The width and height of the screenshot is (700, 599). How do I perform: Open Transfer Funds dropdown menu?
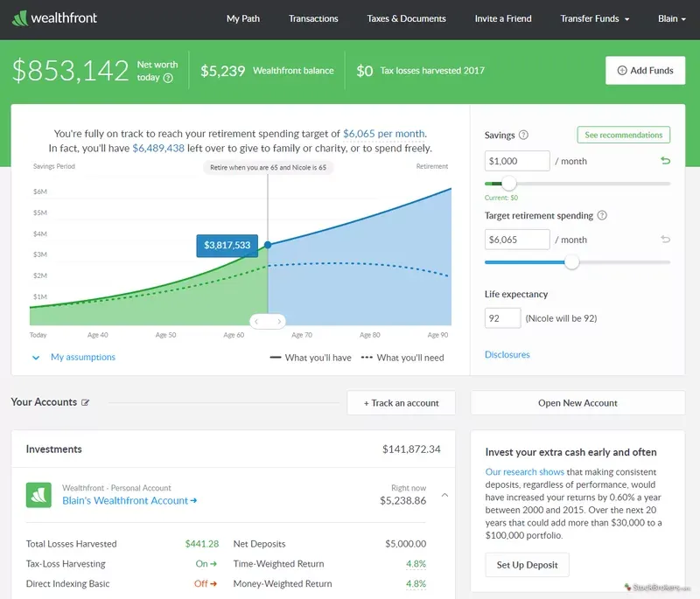(595, 18)
